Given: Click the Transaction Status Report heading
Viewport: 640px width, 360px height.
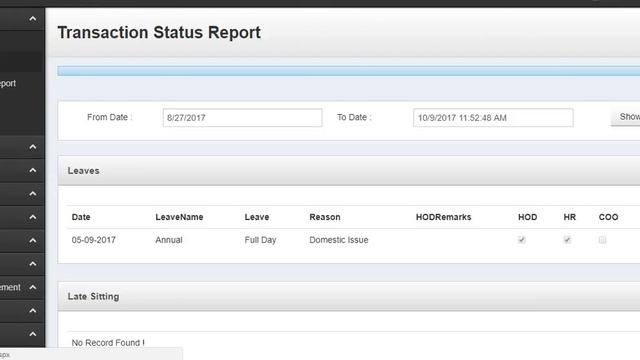Looking at the screenshot, I should (159, 33).
